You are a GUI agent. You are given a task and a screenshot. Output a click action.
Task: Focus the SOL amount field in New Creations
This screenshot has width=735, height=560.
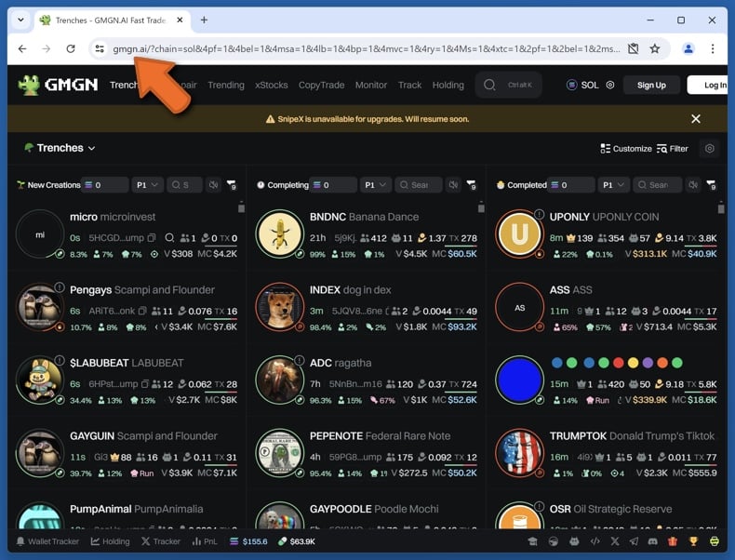pos(105,184)
